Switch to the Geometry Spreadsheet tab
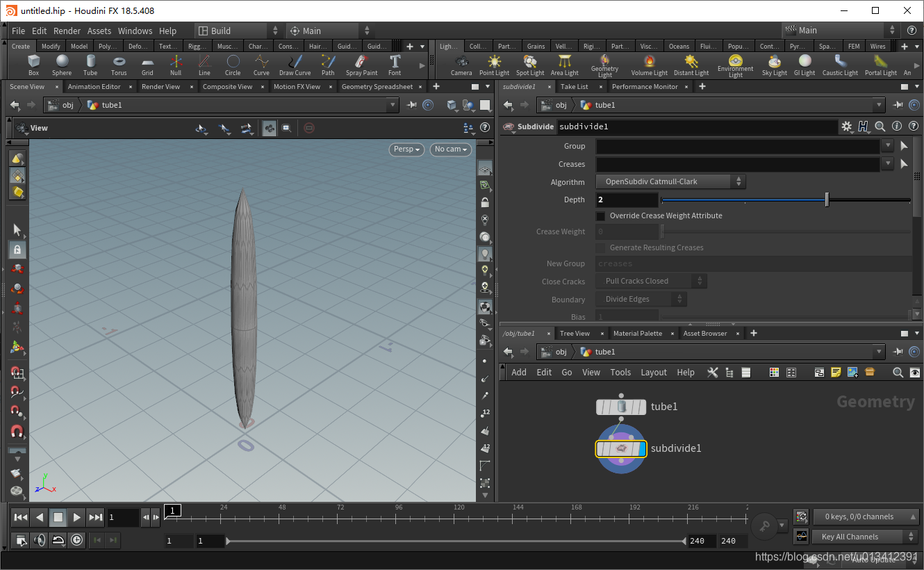924x570 pixels. 377,87
